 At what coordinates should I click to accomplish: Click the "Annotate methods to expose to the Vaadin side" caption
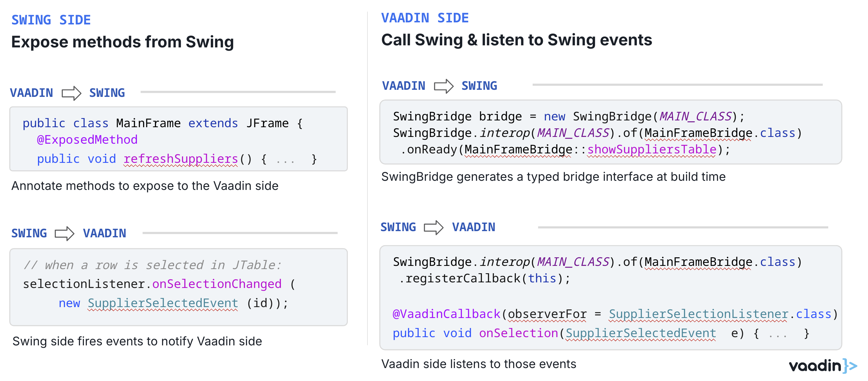(145, 185)
